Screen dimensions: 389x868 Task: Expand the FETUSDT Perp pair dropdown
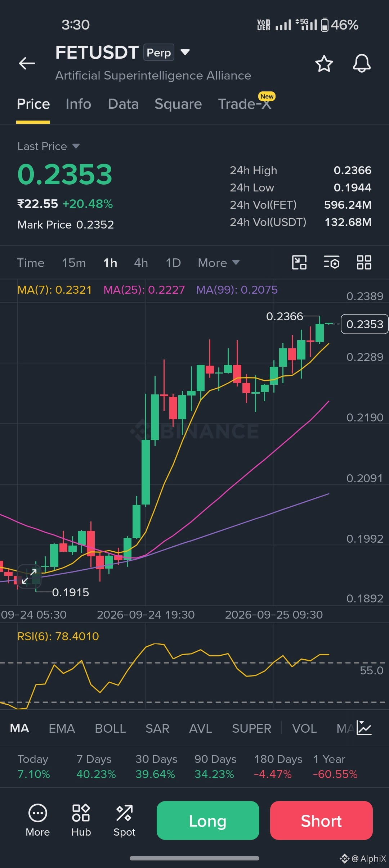point(185,53)
